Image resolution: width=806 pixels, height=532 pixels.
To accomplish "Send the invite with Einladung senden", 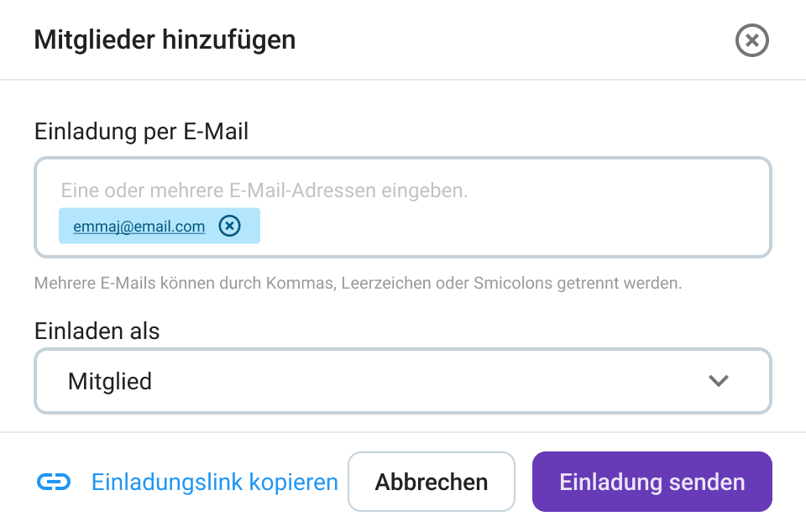I will pyautogui.click(x=652, y=482).
